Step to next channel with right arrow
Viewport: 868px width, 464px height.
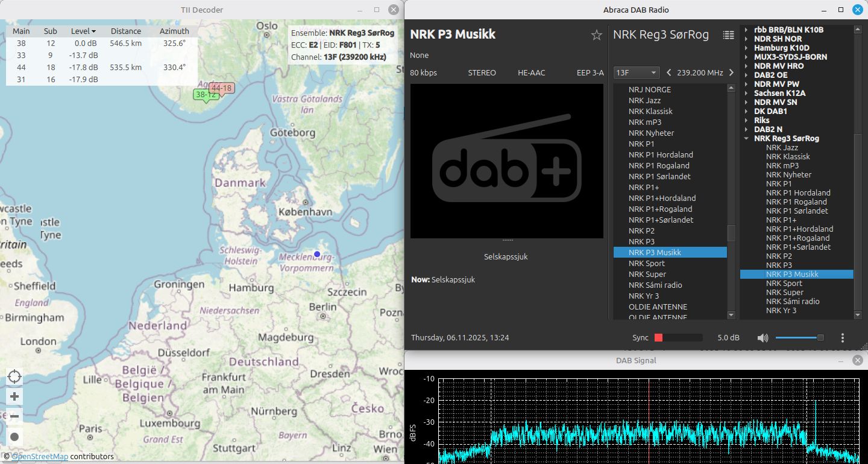tap(731, 72)
